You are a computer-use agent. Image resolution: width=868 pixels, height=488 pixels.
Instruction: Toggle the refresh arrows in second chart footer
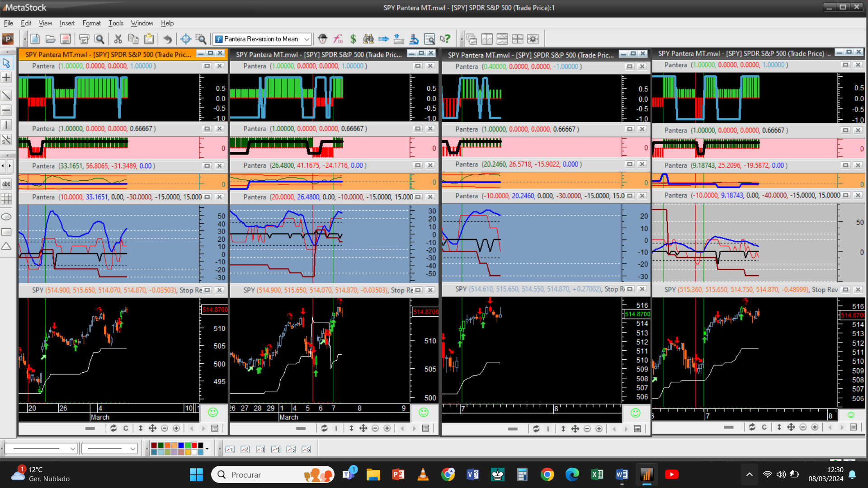pyautogui.click(x=324, y=428)
